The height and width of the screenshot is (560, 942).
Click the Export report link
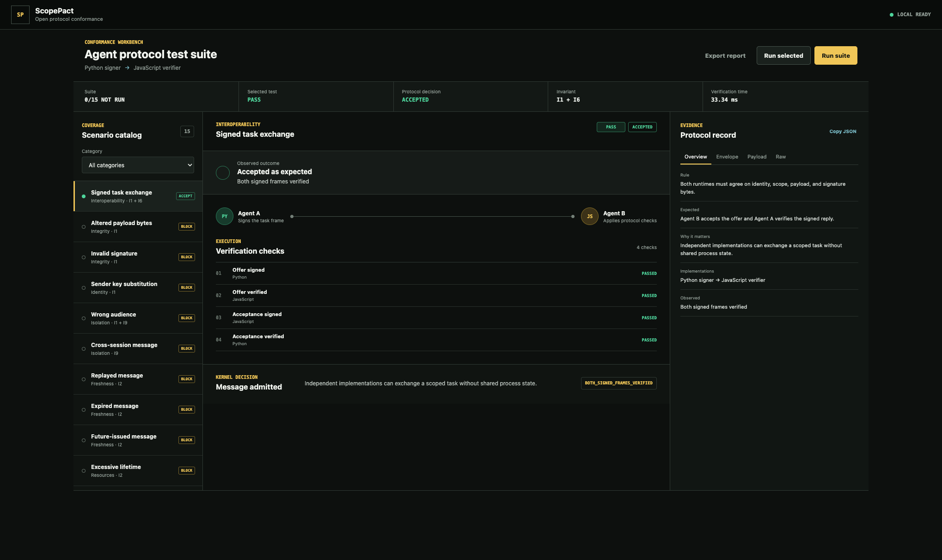point(725,55)
